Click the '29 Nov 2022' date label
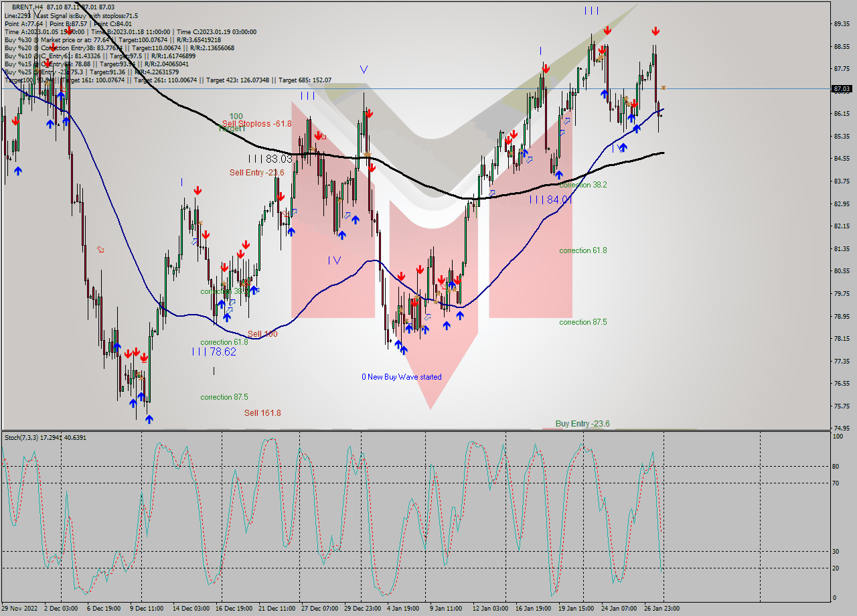The height and width of the screenshot is (616, 857). pyautogui.click(x=20, y=609)
